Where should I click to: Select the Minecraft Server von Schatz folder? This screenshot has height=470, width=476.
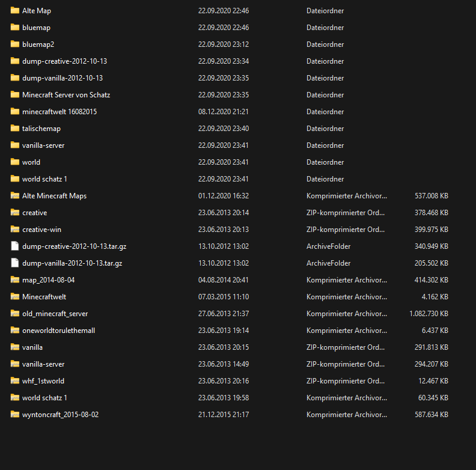[66, 95]
